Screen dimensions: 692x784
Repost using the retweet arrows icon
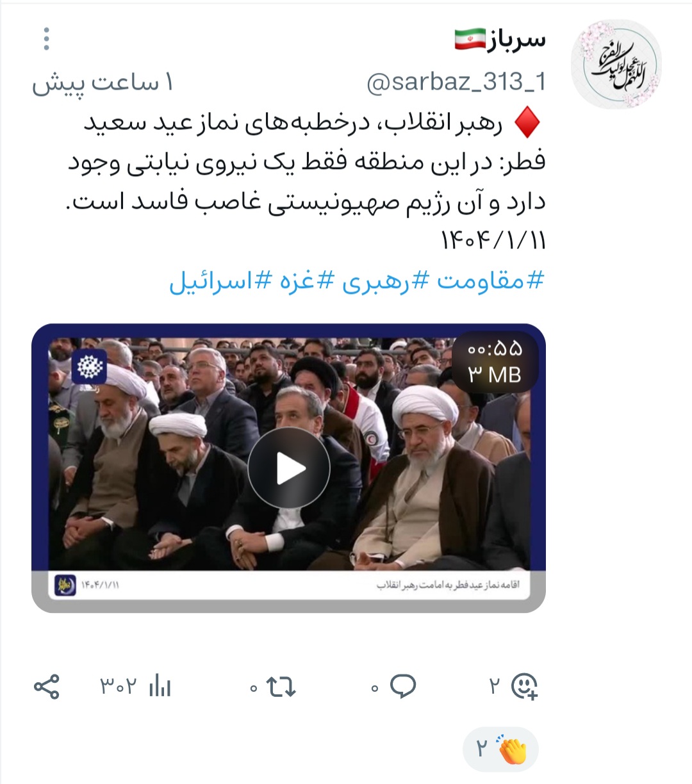pyautogui.click(x=281, y=687)
